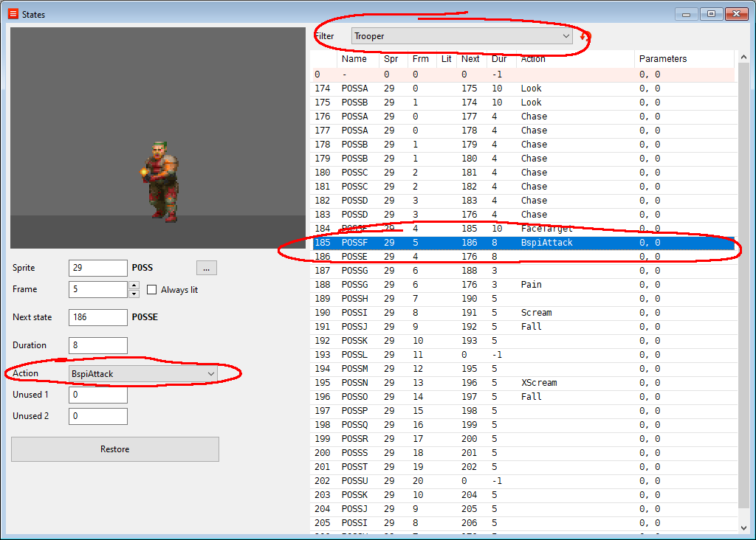Select state row 188 with Pain action

click(x=517, y=285)
